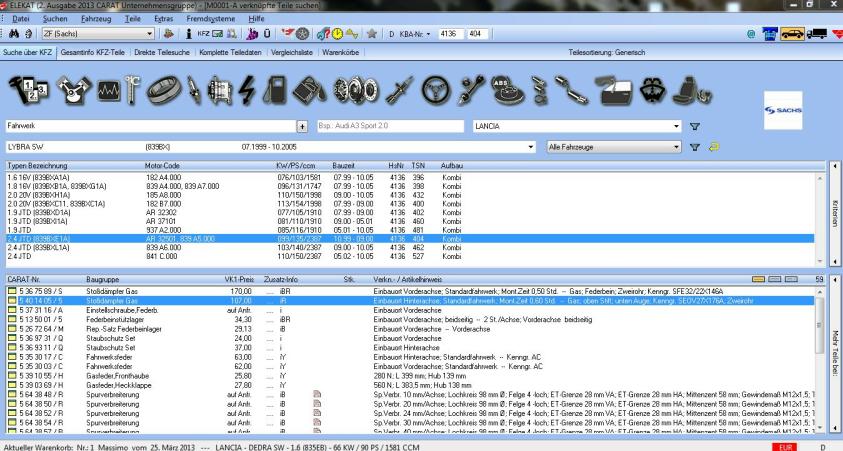
Task: Click the plus button next to Fahrwerk field
Action: (x=302, y=126)
